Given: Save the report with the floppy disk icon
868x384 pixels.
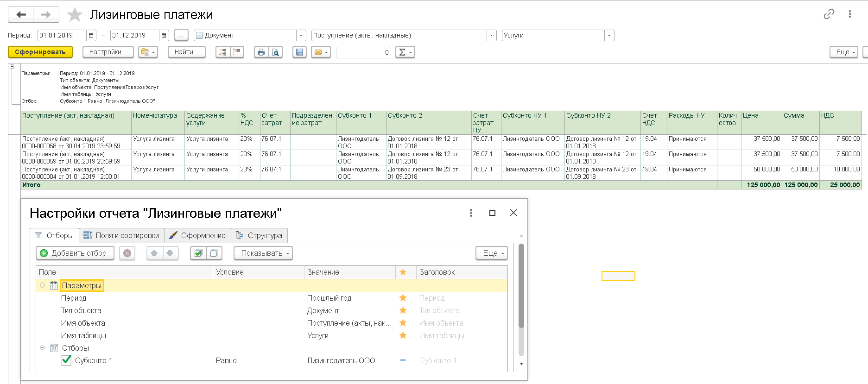Looking at the screenshot, I should [x=299, y=52].
